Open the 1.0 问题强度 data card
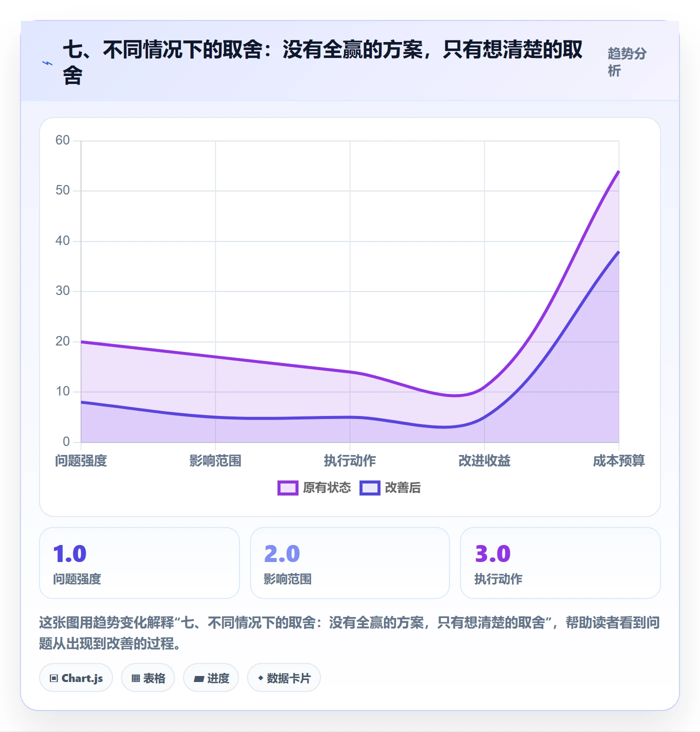 point(139,563)
